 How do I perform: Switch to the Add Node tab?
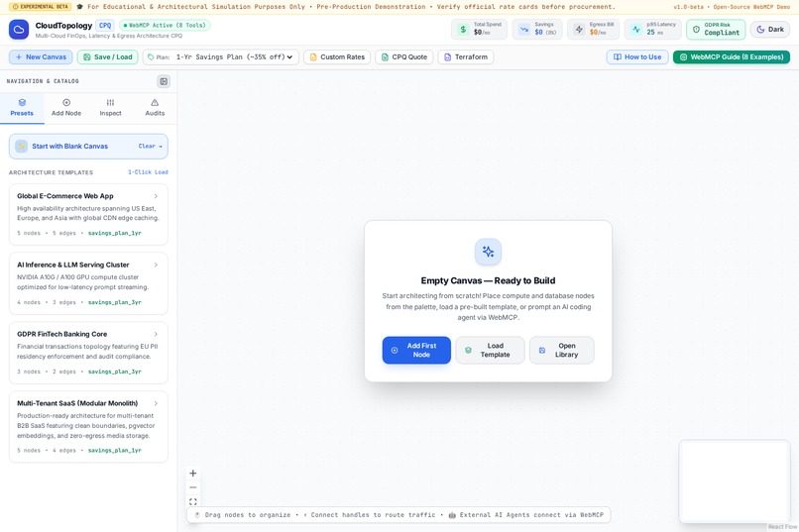pyautogui.click(x=66, y=108)
